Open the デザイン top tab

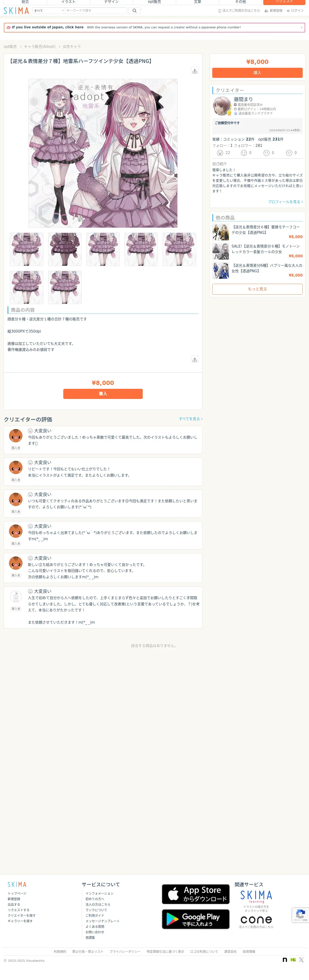coord(111,2)
